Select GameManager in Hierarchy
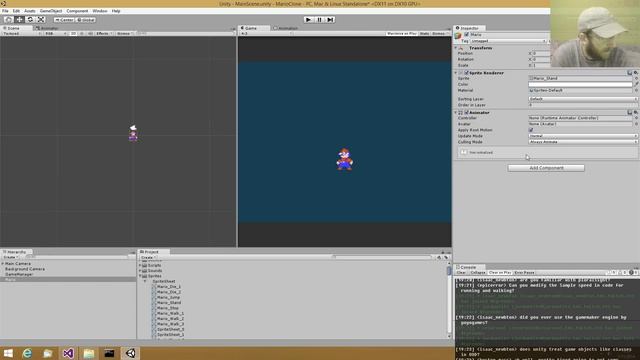This screenshot has height=360, width=640. point(19,275)
